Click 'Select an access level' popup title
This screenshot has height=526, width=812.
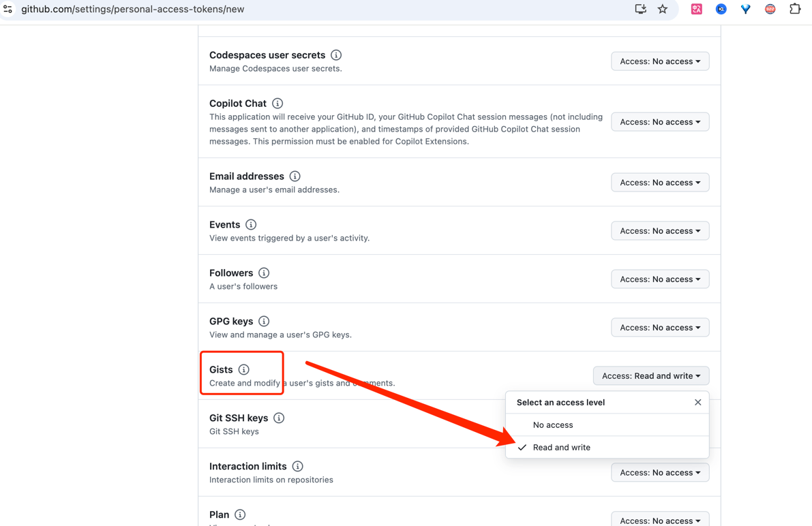coord(561,402)
